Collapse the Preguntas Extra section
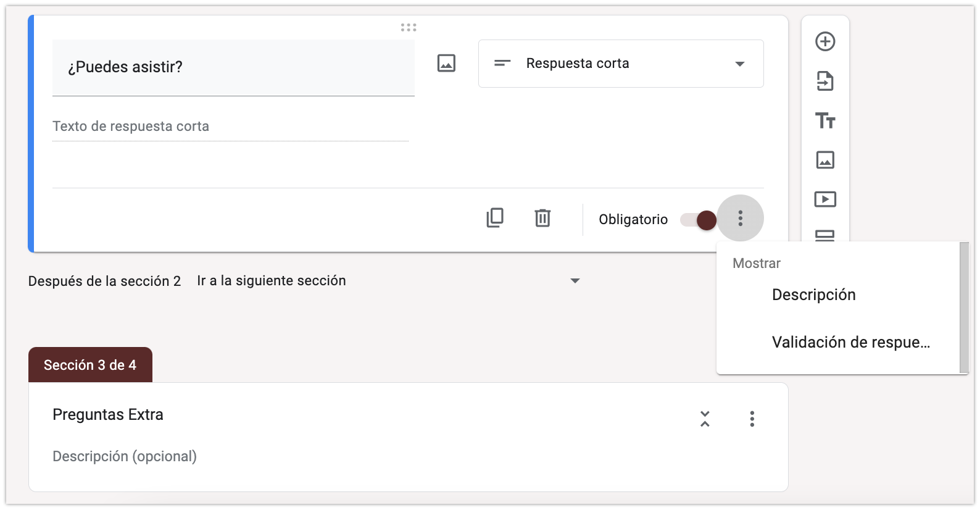The image size is (980, 510). [x=705, y=419]
